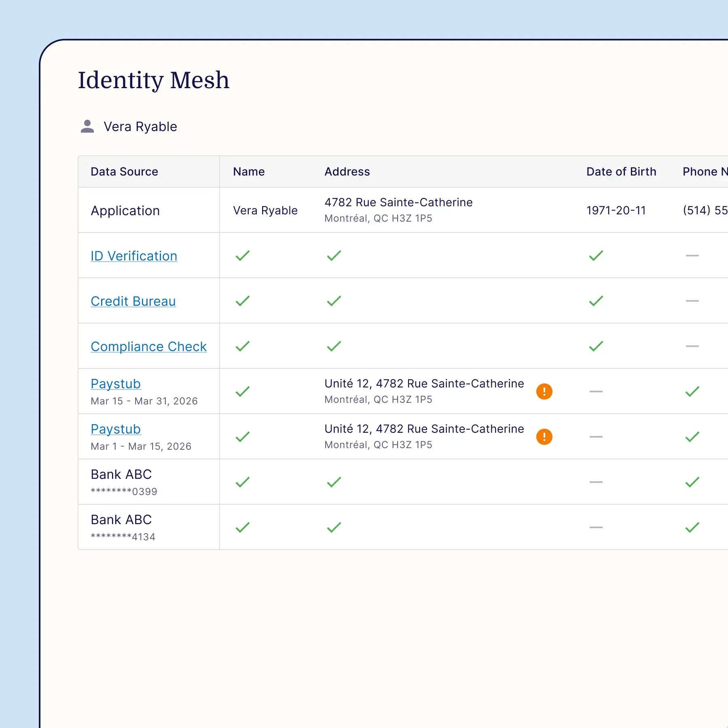Click the Data Source column header
The image size is (728, 728).
click(124, 171)
